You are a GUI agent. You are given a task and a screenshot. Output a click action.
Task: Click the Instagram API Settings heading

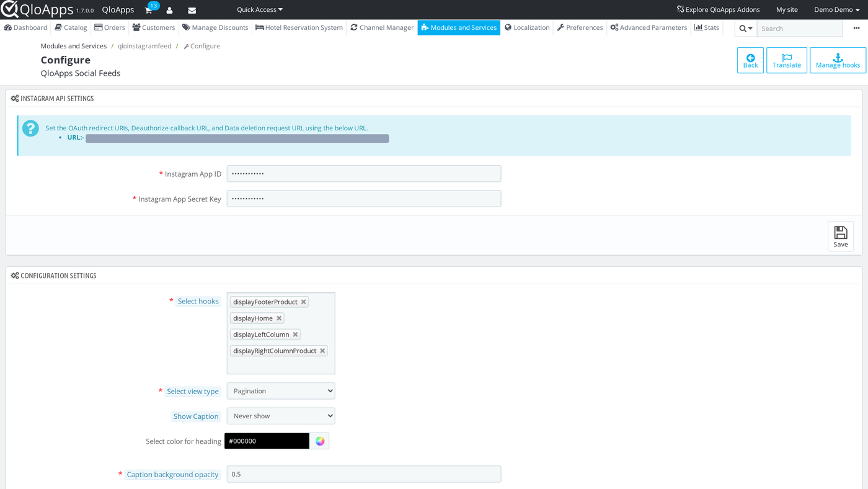tap(57, 99)
